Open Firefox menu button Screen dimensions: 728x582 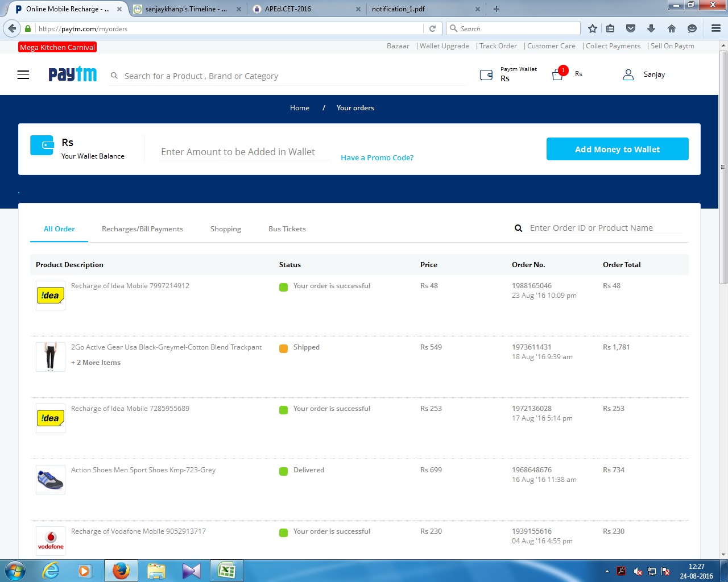pyautogui.click(x=716, y=28)
